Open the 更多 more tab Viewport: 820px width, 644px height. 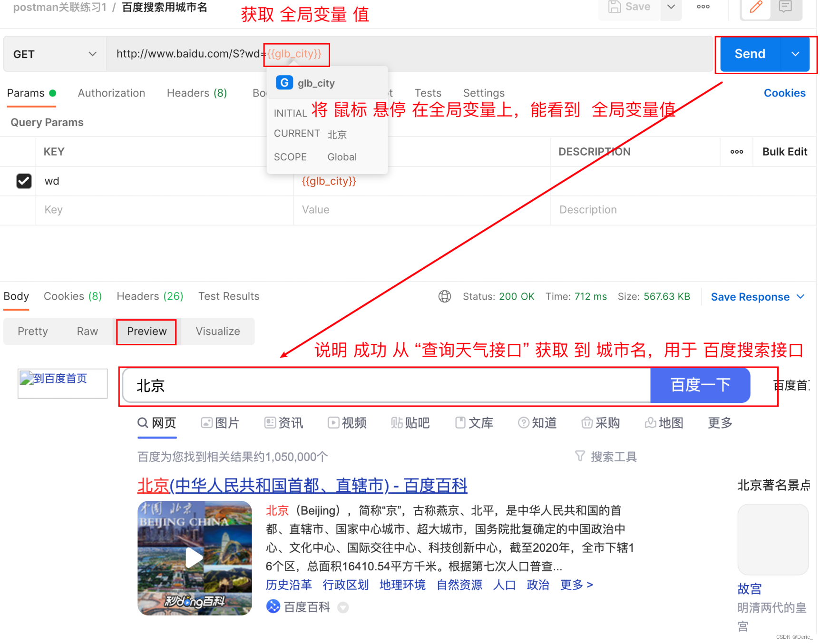720,423
